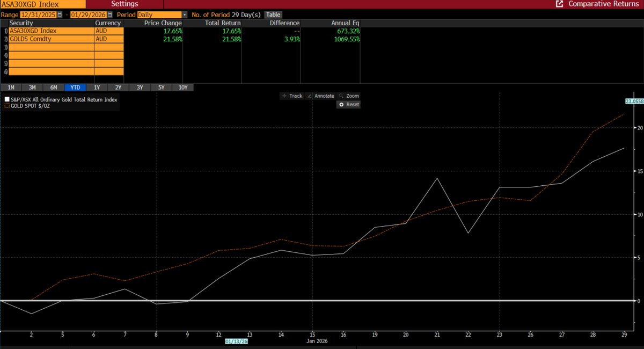Click the Annual Eq column header
The width and height of the screenshot is (644, 349).
tap(346, 23)
